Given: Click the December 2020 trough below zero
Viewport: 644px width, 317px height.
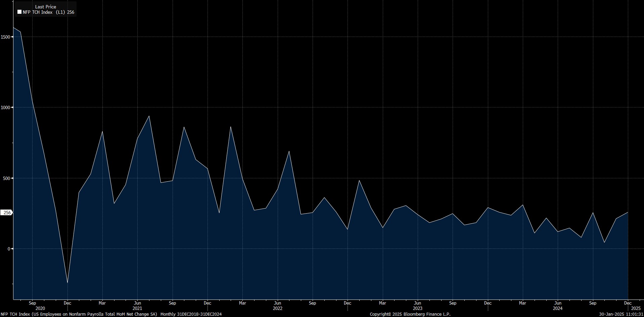Looking at the screenshot, I should [x=67, y=283].
